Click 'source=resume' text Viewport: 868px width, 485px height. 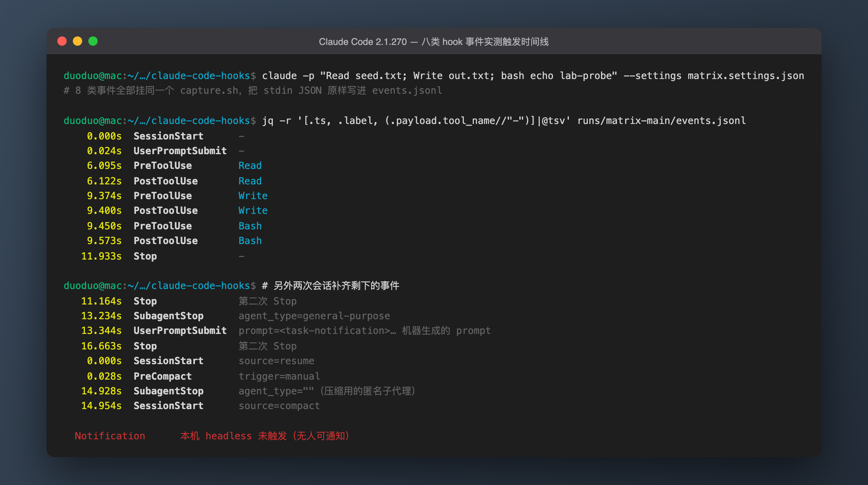pyautogui.click(x=276, y=361)
